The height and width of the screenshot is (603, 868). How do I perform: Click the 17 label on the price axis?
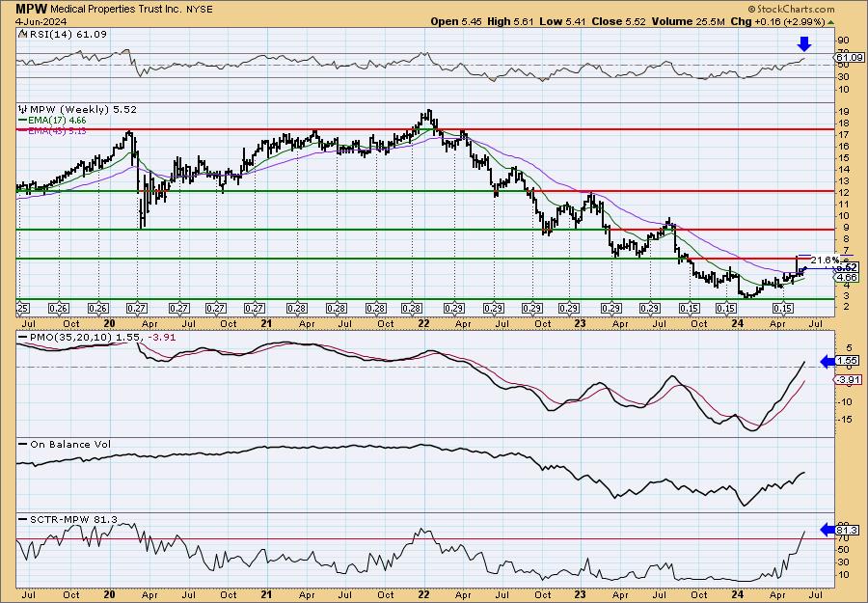(844, 135)
